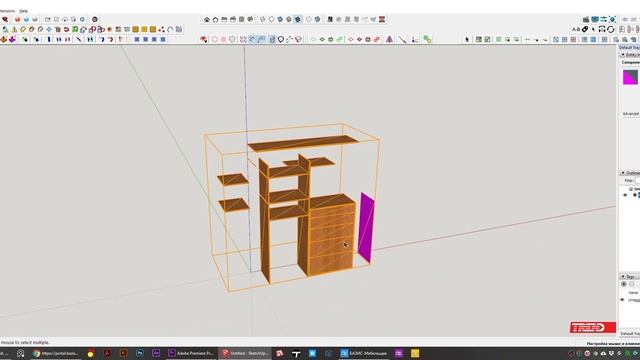Screen dimensions: 640x360
Task: Click the Default Tray title bar
Action: click(629, 48)
